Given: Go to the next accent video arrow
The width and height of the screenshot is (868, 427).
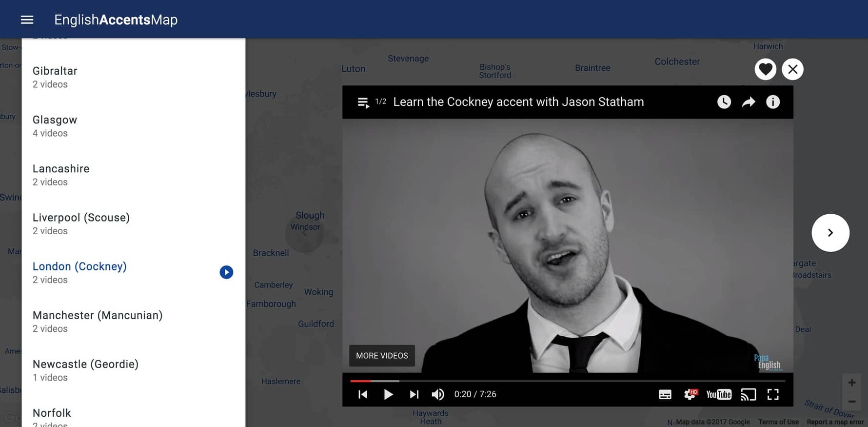Looking at the screenshot, I should click(830, 233).
